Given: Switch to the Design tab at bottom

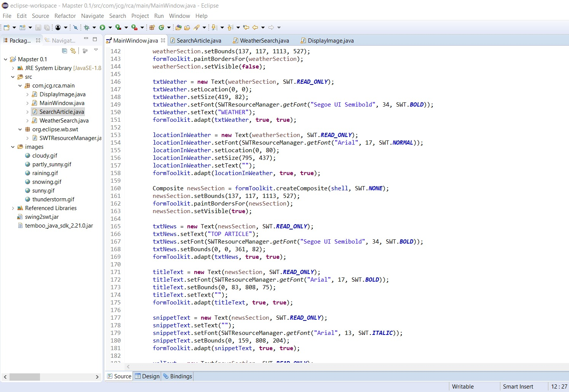Looking at the screenshot, I should [x=147, y=376].
